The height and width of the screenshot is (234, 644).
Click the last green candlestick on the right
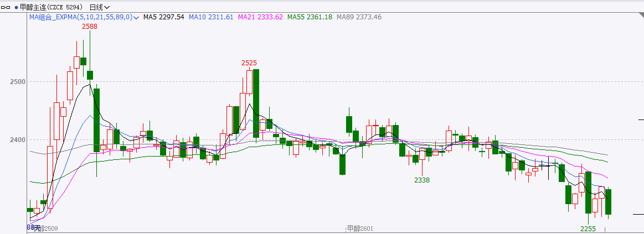(608, 201)
